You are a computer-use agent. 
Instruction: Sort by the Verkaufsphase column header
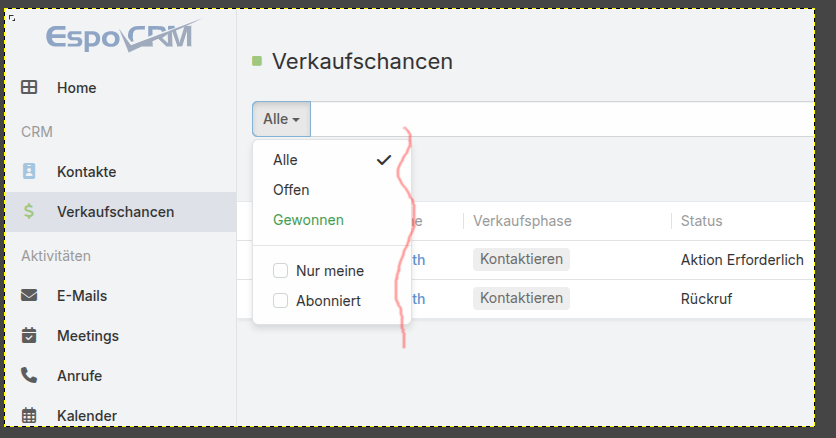[522, 221]
